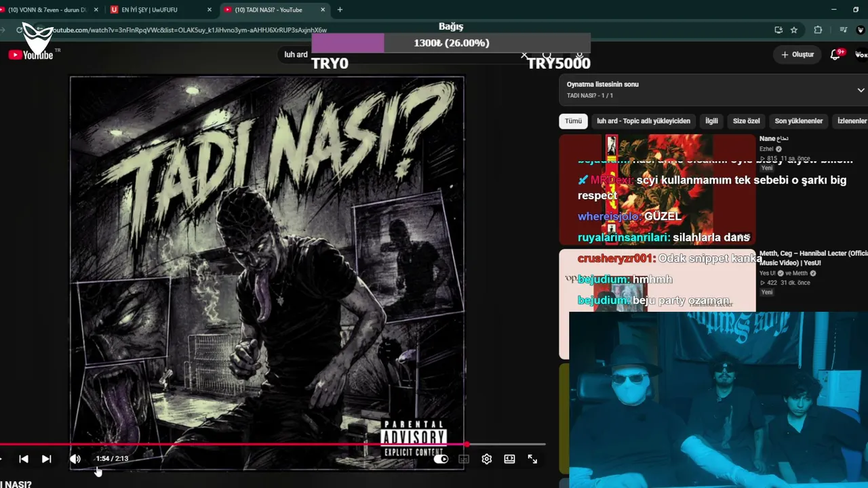Close the 'VONN & 7even' tab
The width and height of the screenshot is (868, 488).
pos(96,10)
